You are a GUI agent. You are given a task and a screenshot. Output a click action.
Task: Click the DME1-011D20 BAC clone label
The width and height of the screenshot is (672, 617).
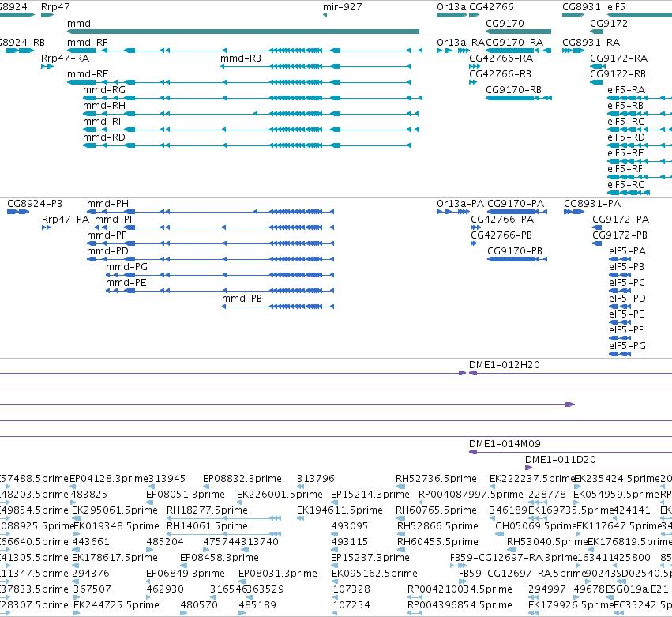561,460
